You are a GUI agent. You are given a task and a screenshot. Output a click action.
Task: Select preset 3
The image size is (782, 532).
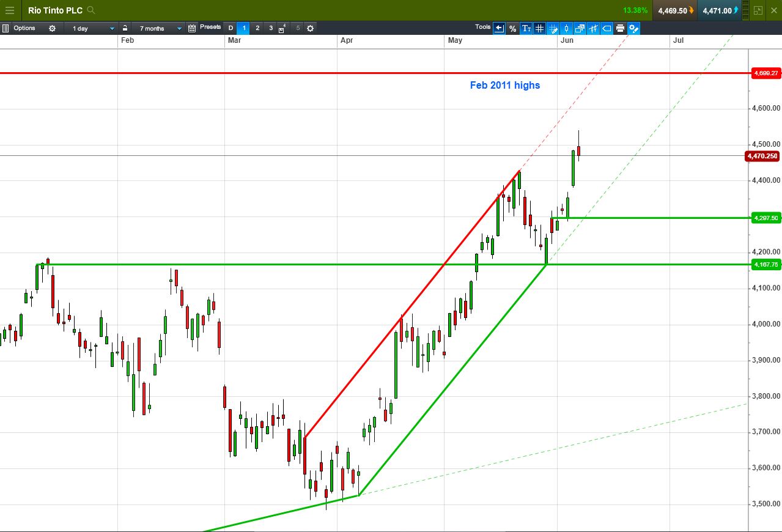tap(271, 28)
